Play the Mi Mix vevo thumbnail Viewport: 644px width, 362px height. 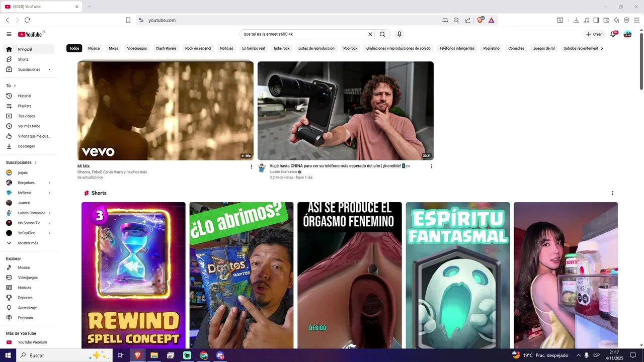coord(166,111)
